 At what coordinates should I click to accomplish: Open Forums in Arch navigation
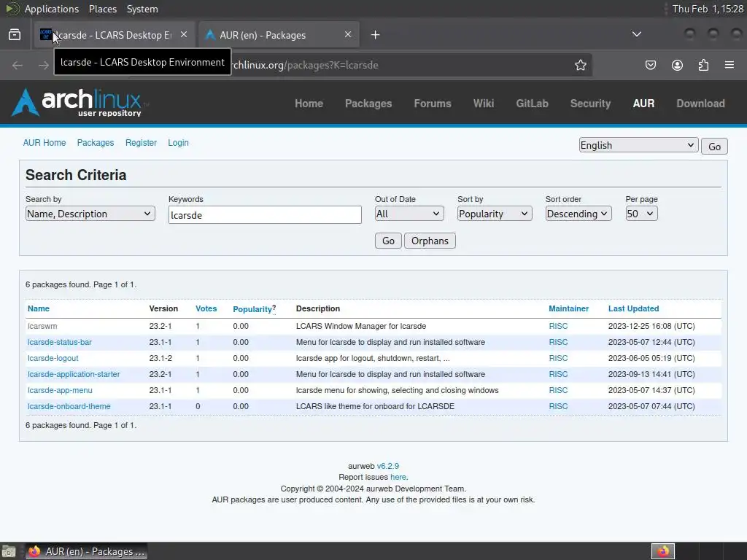[433, 104]
